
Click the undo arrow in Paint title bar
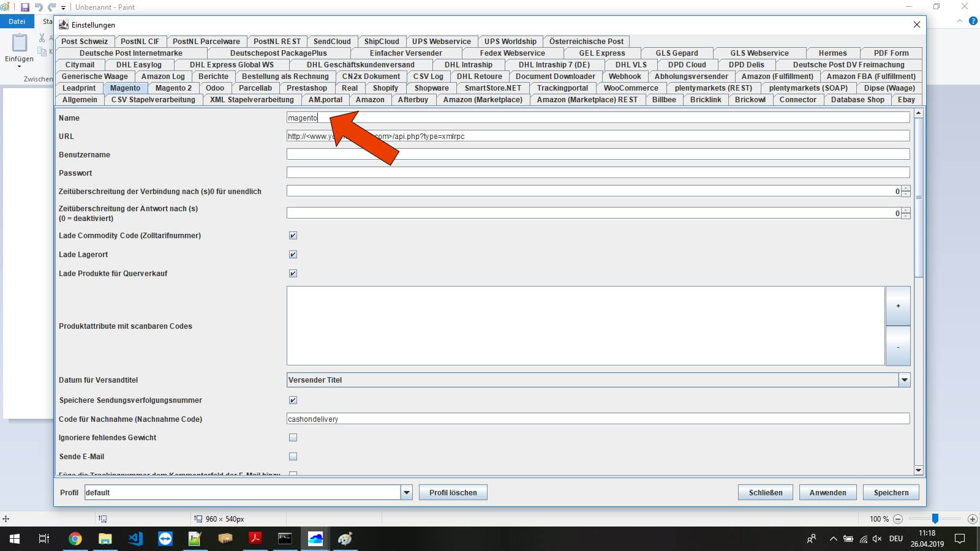[x=39, y=7]
